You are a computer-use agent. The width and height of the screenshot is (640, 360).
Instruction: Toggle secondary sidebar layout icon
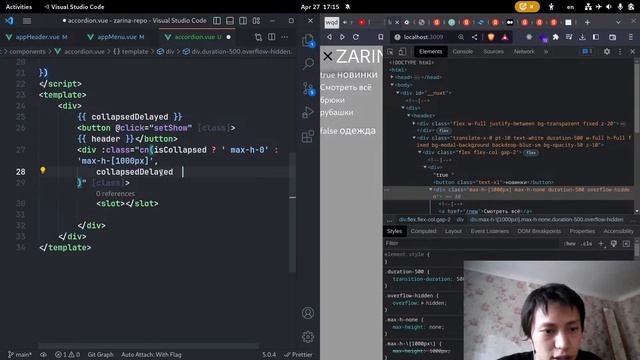243,21
